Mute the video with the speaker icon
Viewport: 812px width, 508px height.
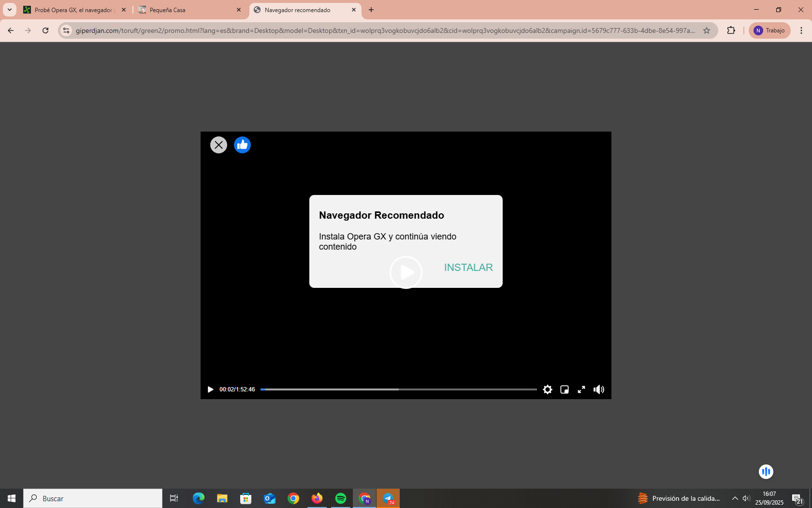599,389
